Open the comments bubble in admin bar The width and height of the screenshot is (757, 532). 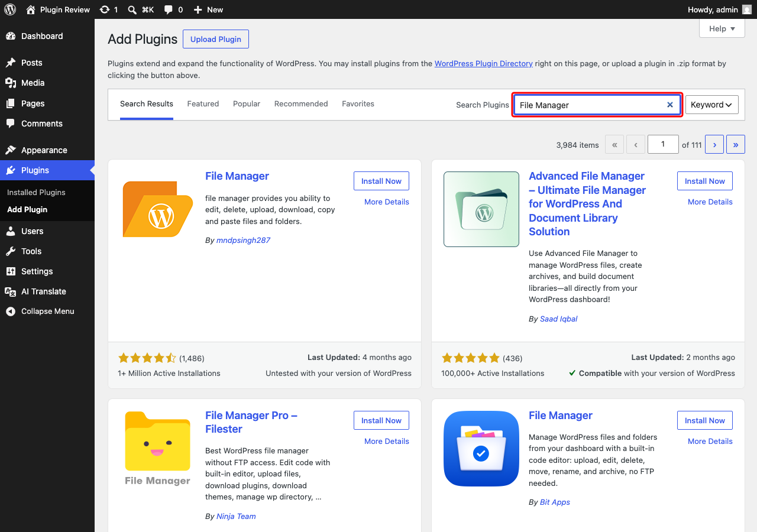(169, 10)
